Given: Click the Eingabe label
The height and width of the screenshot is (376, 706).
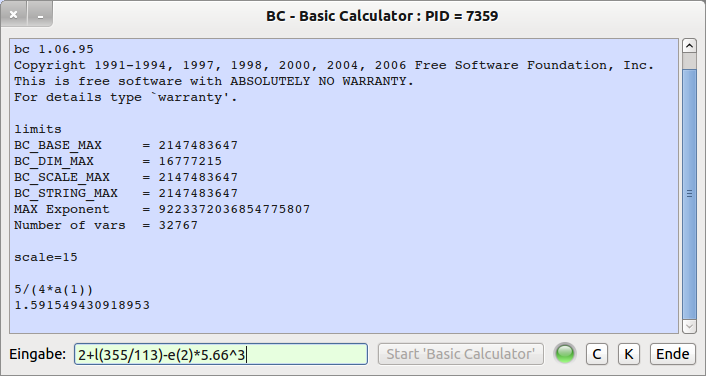Looking at the screenshot, I should pyautogui.click(x=37, y=354).
